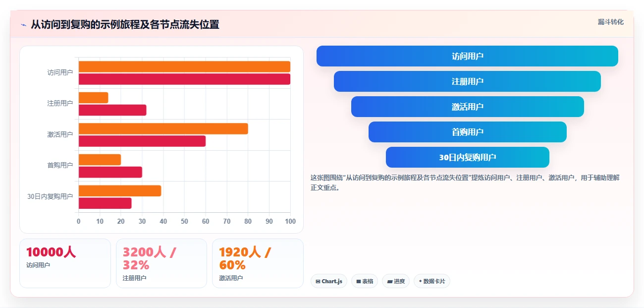Click the x-axis tick label 60
644x308 pixels.
point(206,221)
